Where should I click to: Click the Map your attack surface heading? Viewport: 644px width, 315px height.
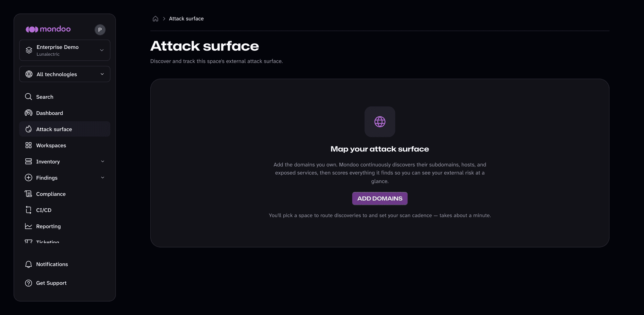[x=380, y=149]
